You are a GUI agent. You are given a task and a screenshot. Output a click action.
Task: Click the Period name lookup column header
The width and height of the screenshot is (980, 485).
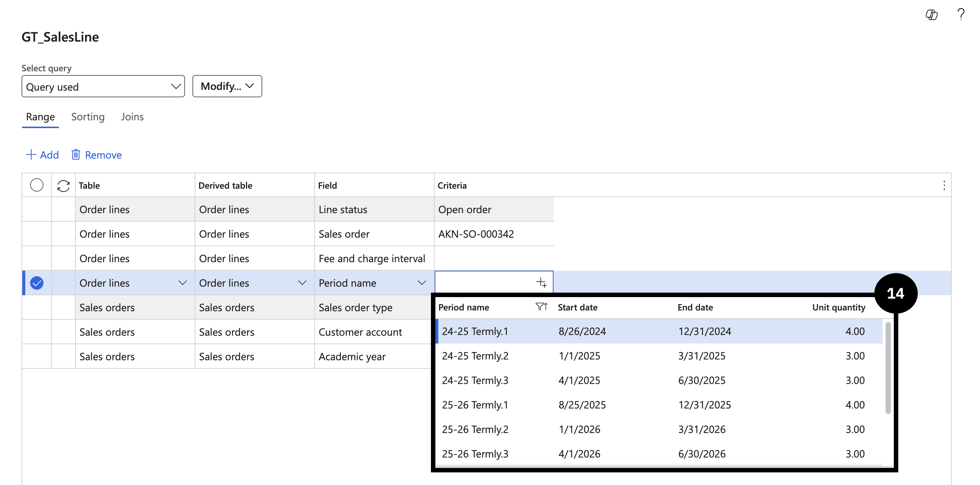(x=464, y=307)
